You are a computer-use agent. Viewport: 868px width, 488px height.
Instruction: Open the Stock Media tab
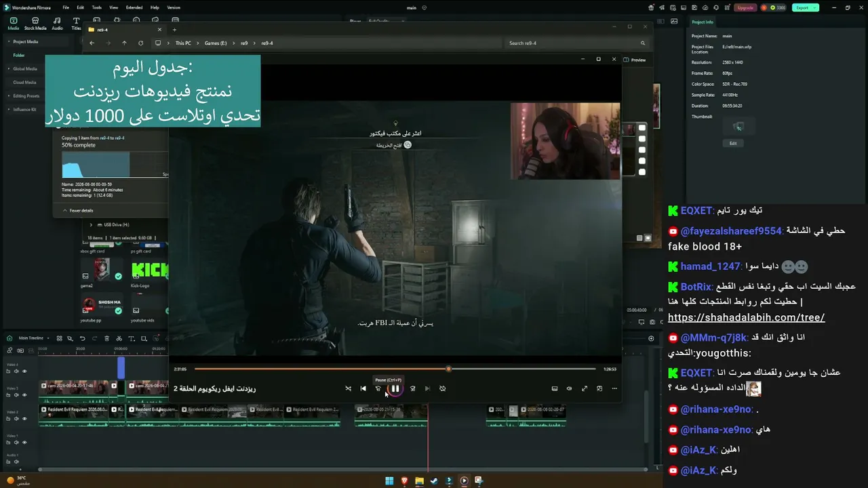[35, 24]
